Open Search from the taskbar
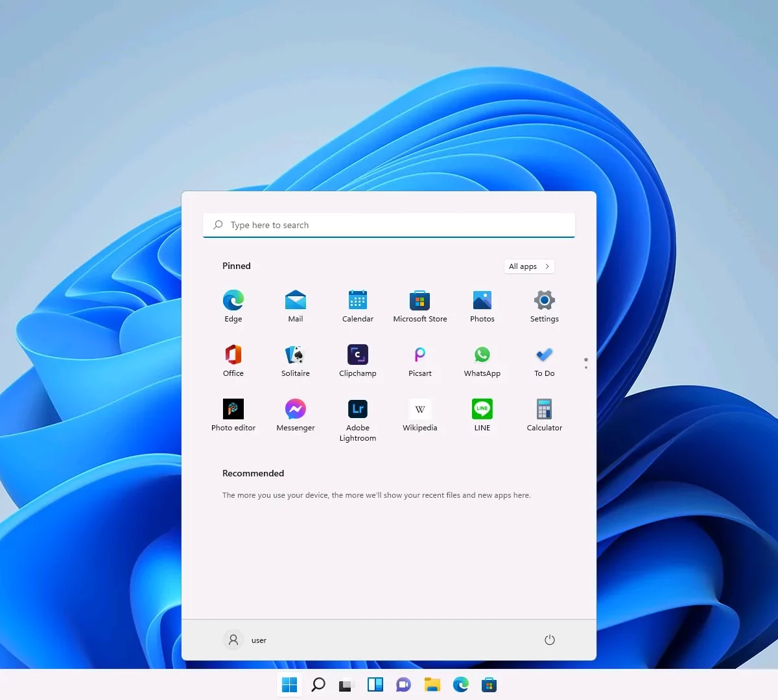The image size is (778, 700). [318, 684]
